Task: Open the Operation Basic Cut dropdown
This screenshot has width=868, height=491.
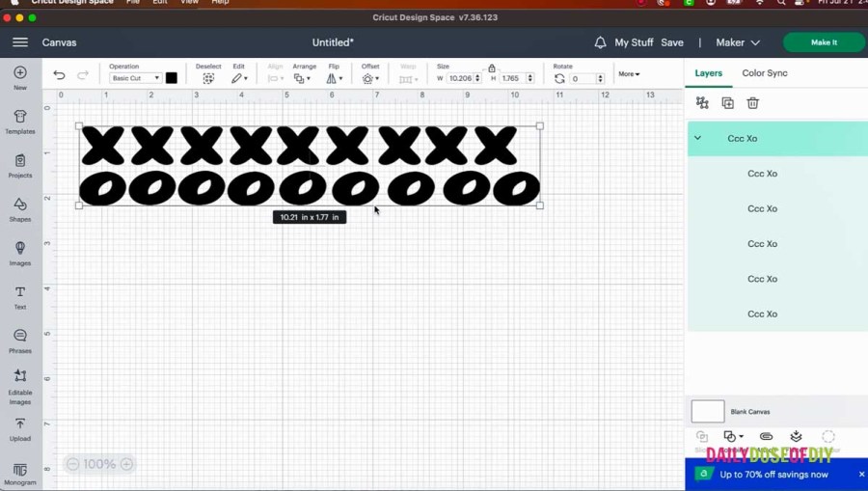Action: (135, 78)
